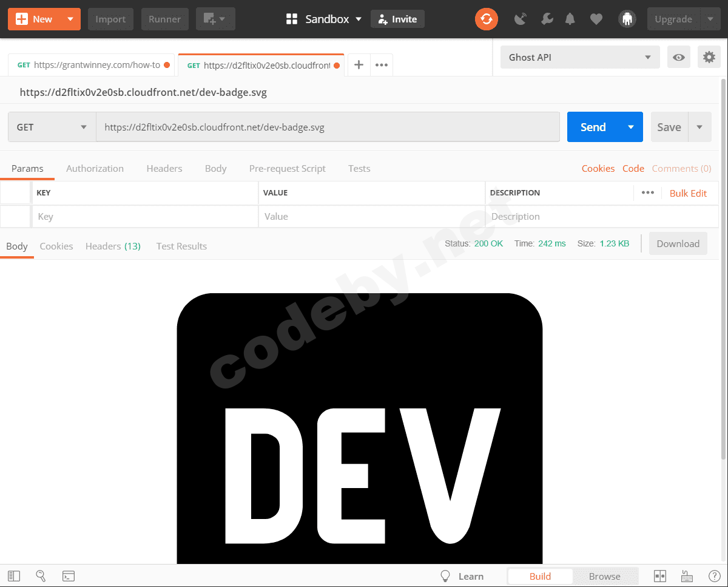This screenshot has width=728, height=587.
Task: Click the Sandbox workspace grid icon
Action: (x=292, y=19)
